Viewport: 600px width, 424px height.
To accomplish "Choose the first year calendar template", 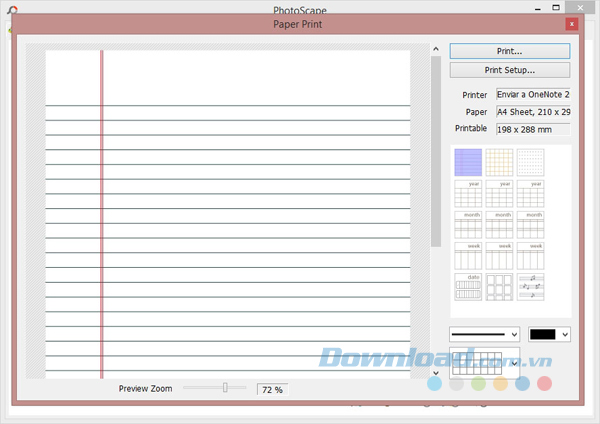I will (468, 194).
